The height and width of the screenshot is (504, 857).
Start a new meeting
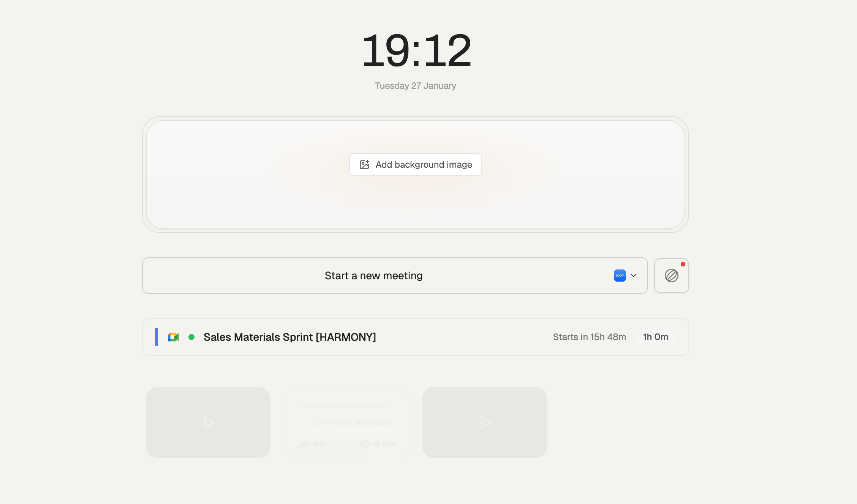click(373, 276)
